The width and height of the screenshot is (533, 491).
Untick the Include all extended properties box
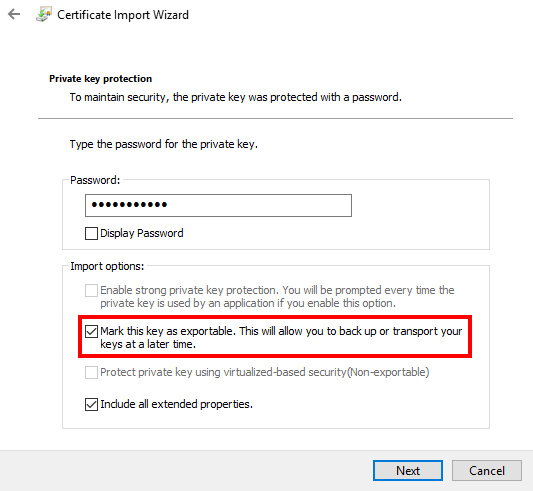tap(91, 404)
